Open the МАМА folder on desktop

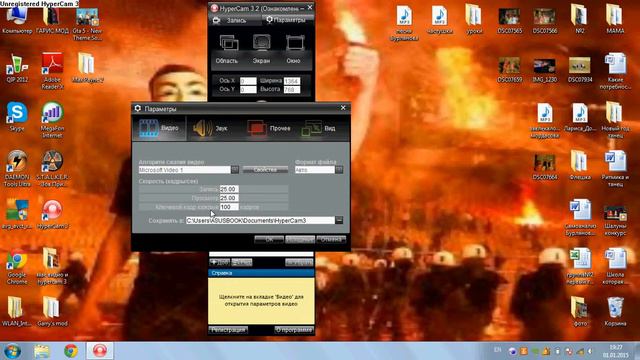point(615,19)
